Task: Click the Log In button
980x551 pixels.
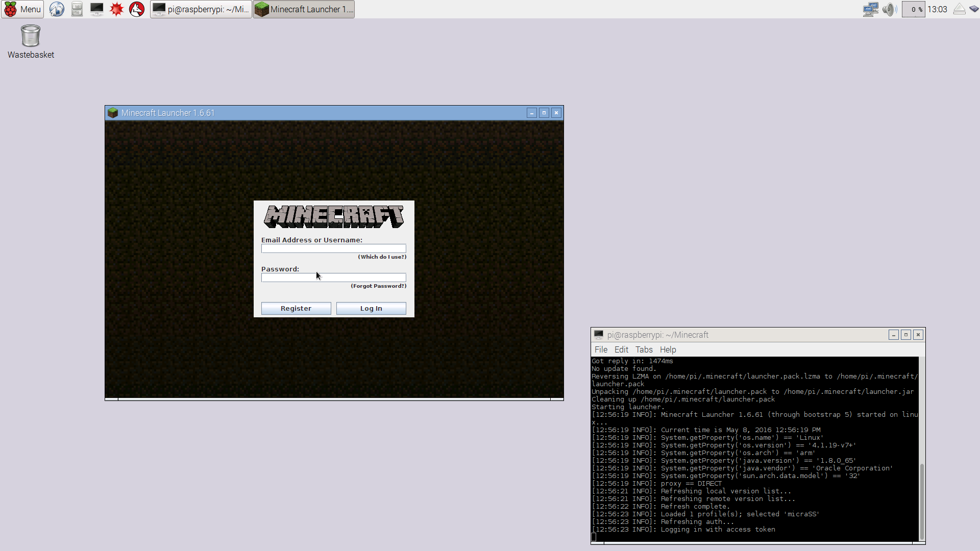Action: point(371,308)
